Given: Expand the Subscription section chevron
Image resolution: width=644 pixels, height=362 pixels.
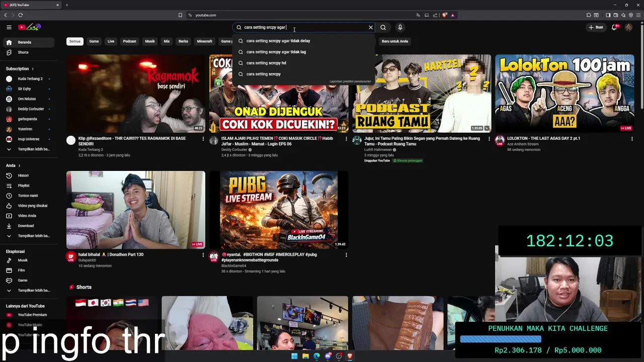Looking at the screenshot, I should click(33, 69).
